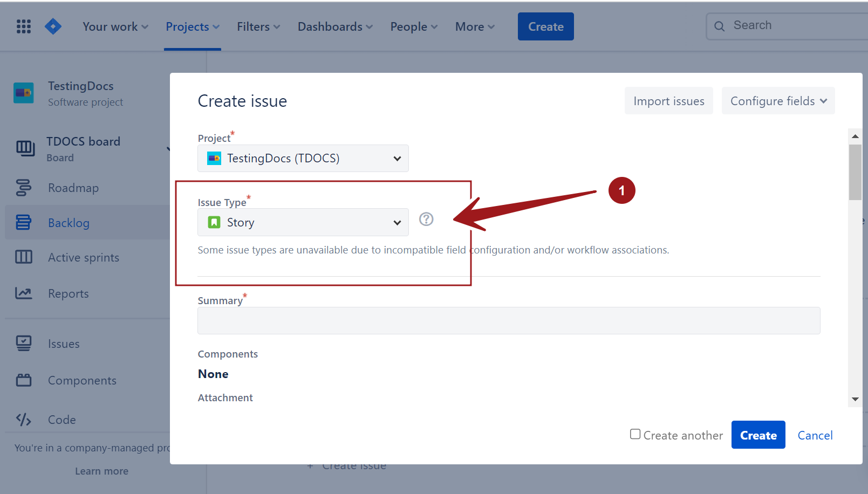
Task: Open Reports using the chart icon
Action: 24,293
